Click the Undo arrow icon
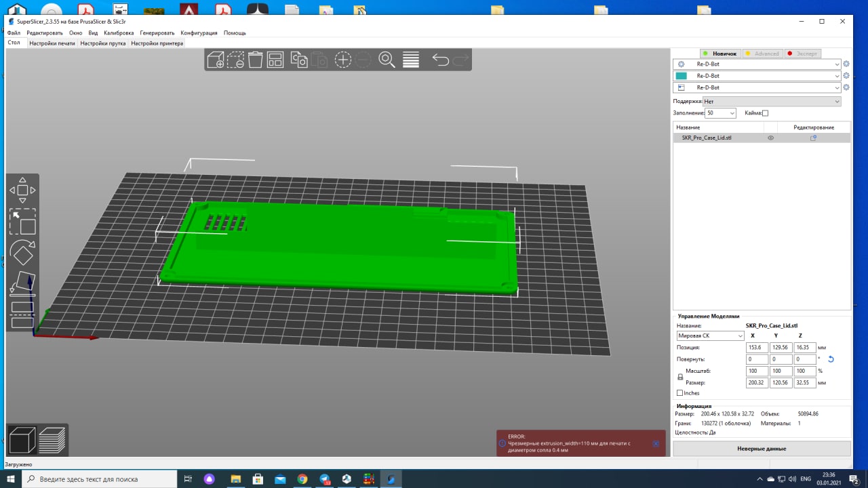 (x=441, y=60)
